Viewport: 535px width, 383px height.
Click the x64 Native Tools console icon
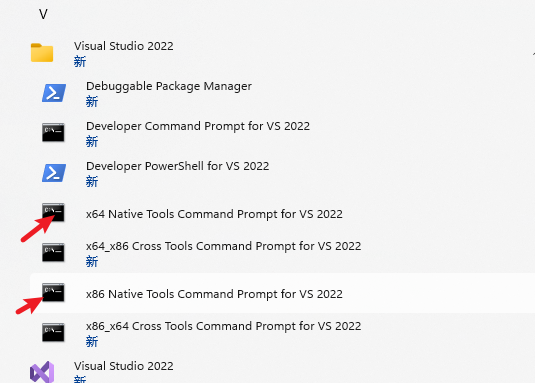[53, 212]
